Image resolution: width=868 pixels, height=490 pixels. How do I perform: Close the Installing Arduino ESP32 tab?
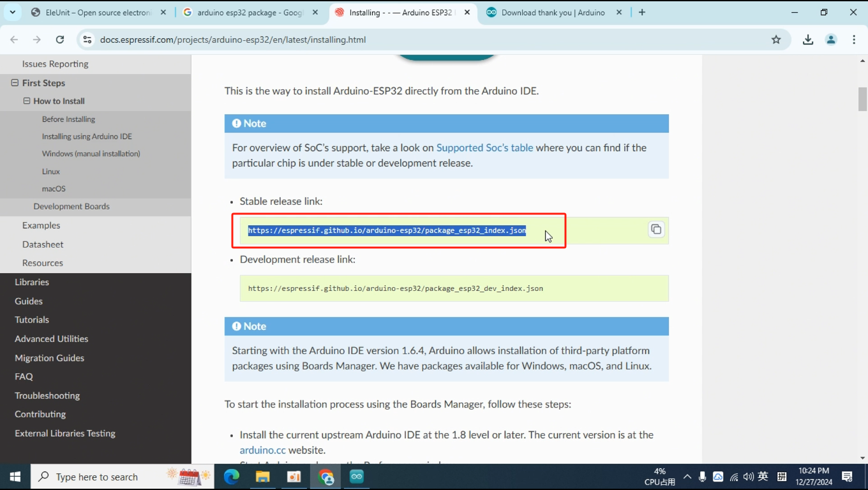click(x=467, y=12)
